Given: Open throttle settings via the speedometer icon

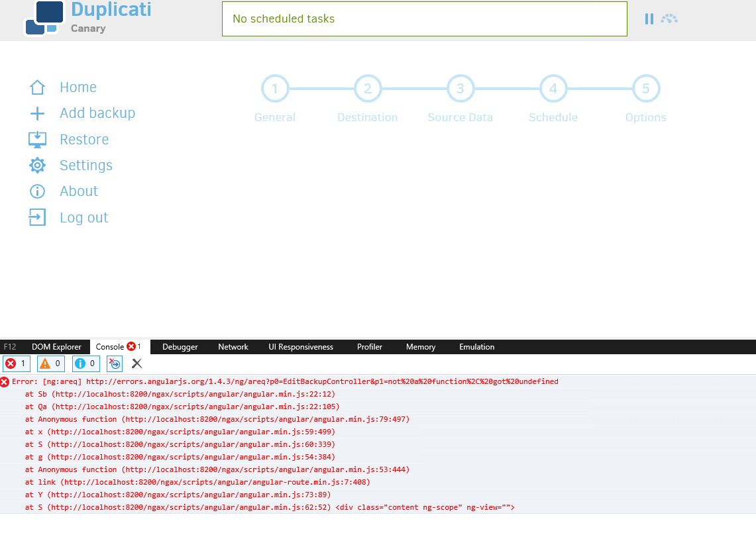Looking at the screenshot, I should 669,19.
